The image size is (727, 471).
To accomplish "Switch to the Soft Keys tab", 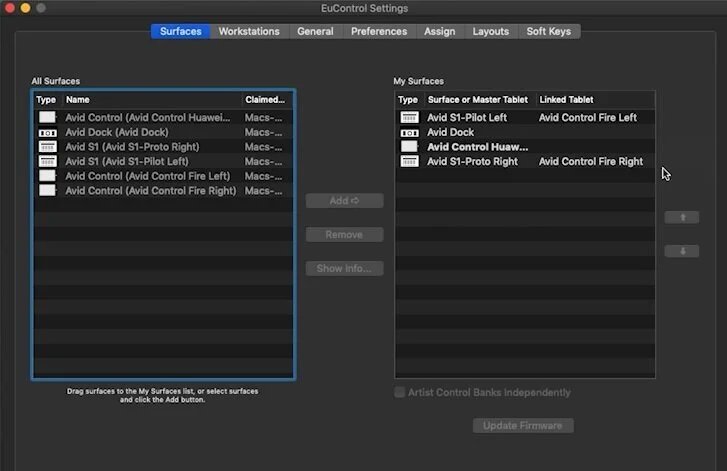I will click(x=548, y=32).
